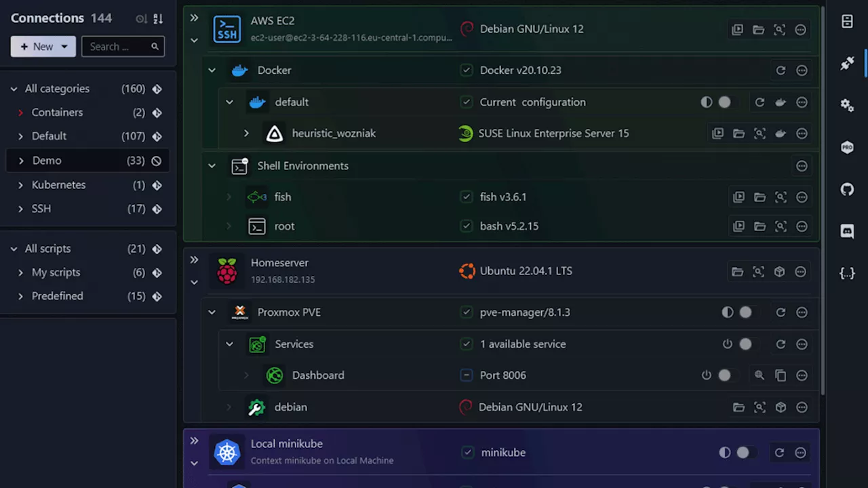Collapse Shell Environments section

point(212,166)
